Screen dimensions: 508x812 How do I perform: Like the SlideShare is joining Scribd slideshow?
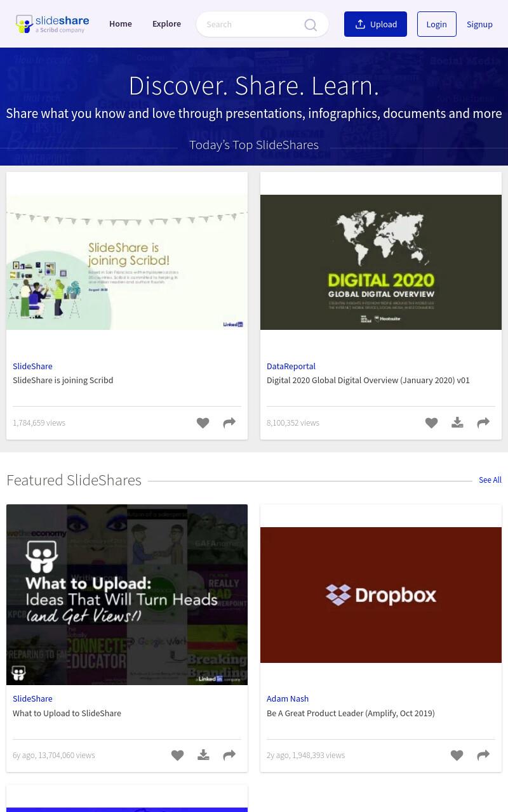click(203, 423)
